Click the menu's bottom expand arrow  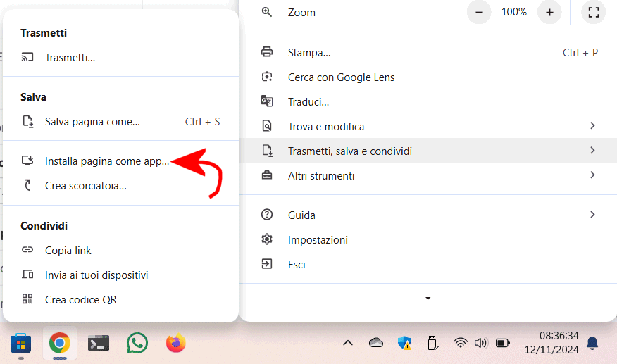pyautogui.click(x=428, y=299)
